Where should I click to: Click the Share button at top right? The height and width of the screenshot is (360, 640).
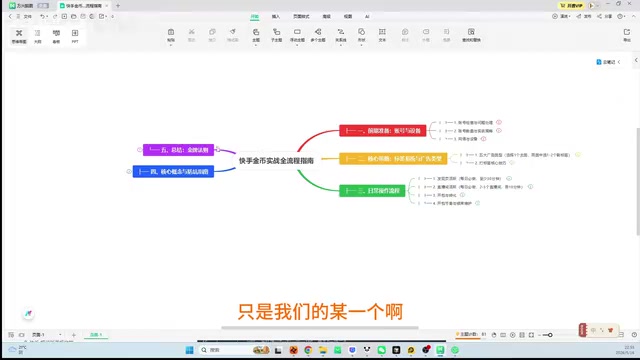click(605, 16)
